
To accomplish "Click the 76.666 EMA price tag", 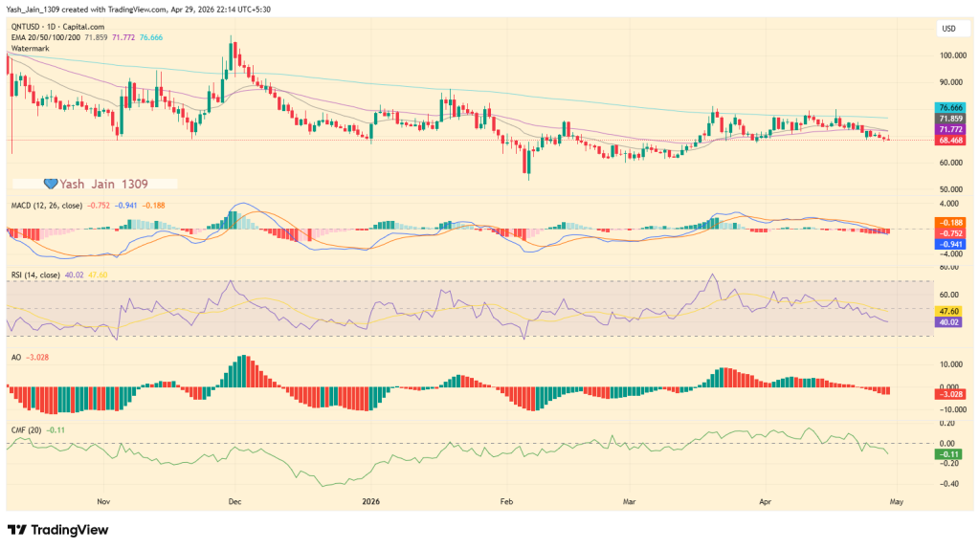I will pyautogui.click(x=950, y=108).
